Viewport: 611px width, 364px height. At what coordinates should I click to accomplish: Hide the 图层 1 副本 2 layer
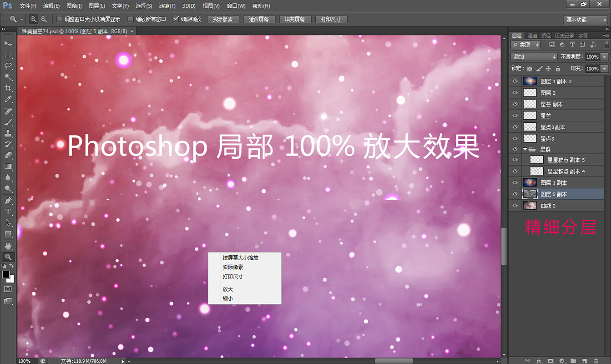point(515,81)
